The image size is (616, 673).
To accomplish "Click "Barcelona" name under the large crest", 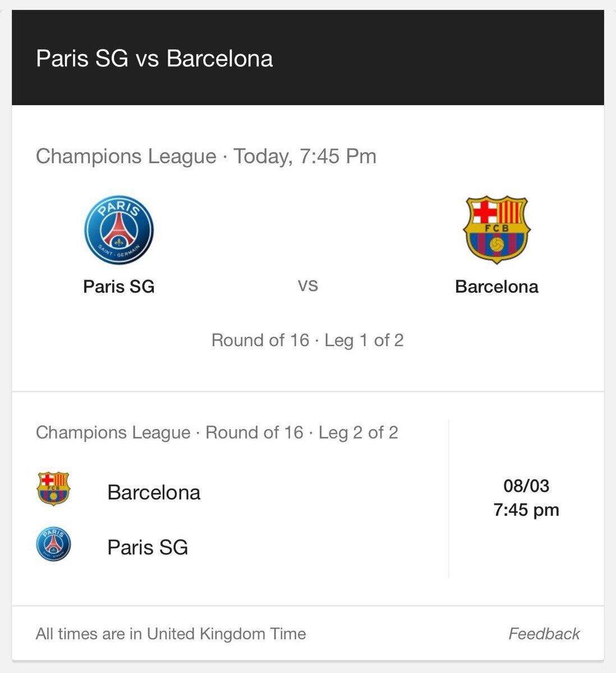I will point(497,287).
